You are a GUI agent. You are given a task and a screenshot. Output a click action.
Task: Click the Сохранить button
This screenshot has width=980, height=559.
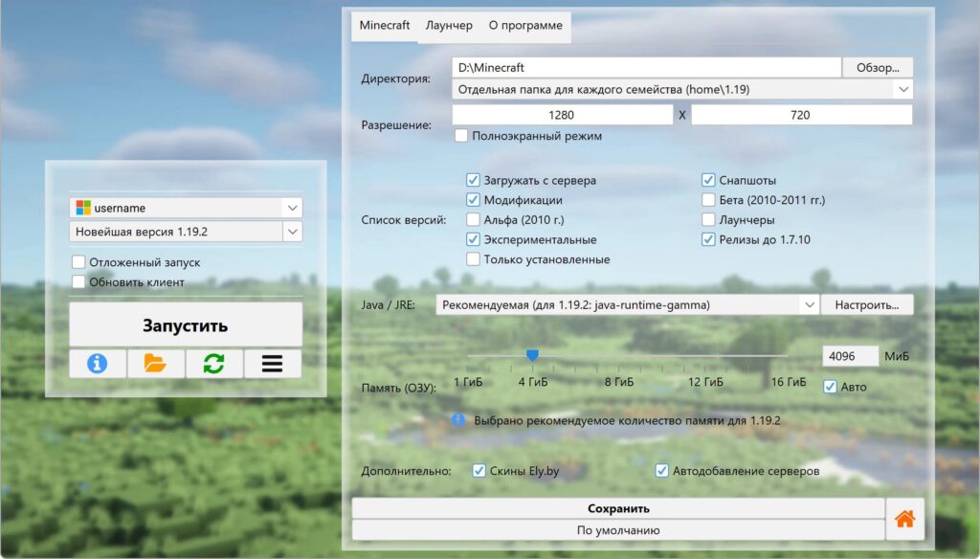coord(618,508)
